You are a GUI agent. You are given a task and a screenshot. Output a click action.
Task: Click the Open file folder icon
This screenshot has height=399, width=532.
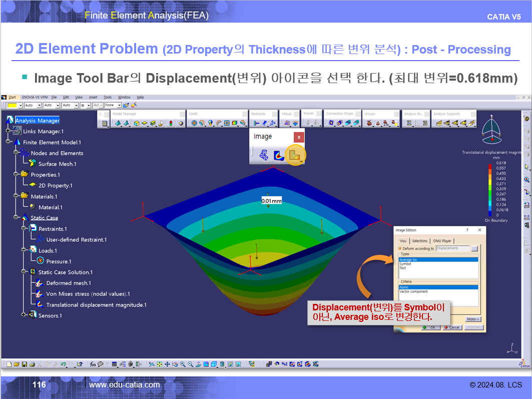17,364
